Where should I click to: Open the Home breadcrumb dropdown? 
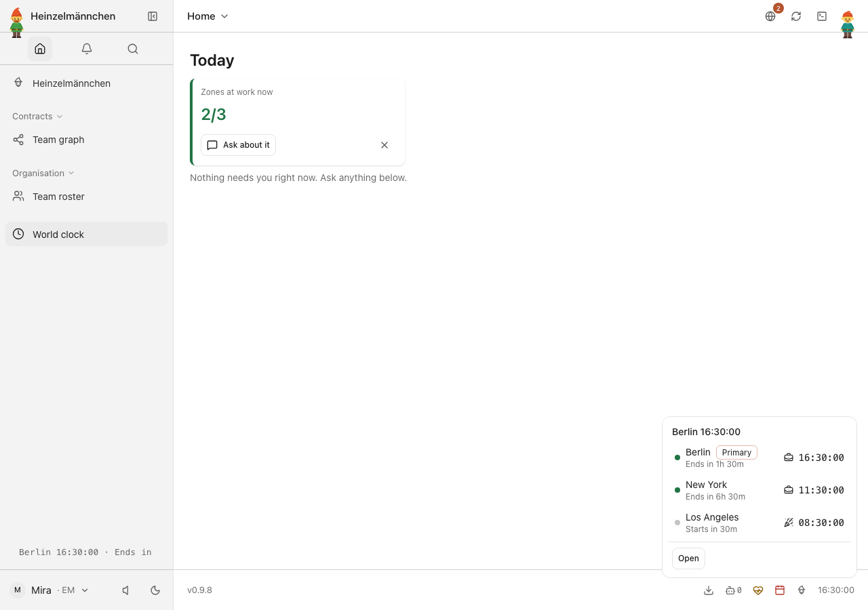[x=208, y=16]
